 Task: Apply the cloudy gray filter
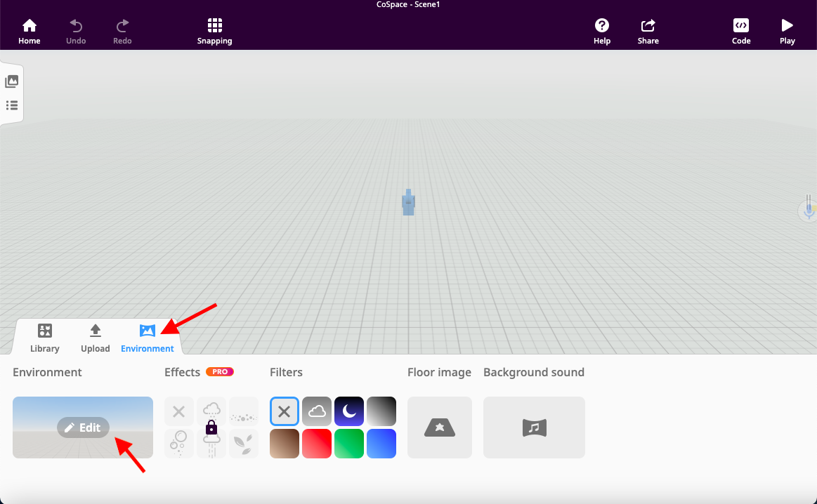317,411
